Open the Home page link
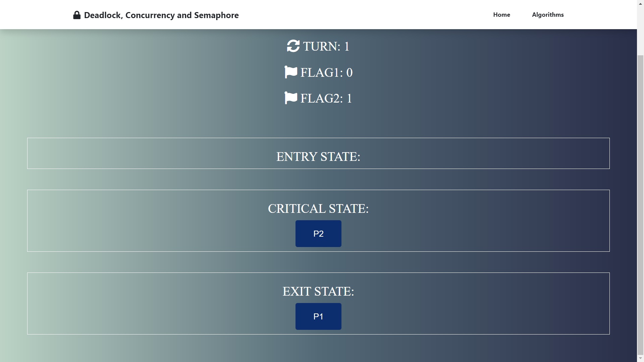 click(x=501, y=15)
